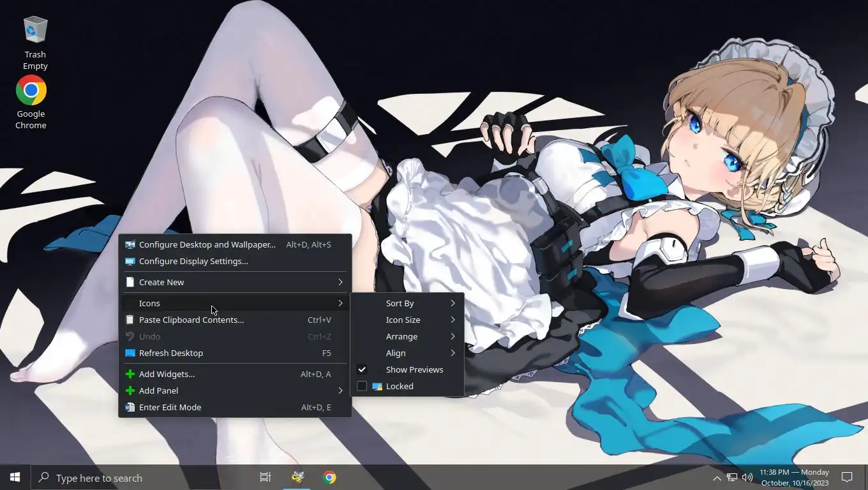Open the notifications action center icon
Screen dimensions: 868x490
coord(847,477)
